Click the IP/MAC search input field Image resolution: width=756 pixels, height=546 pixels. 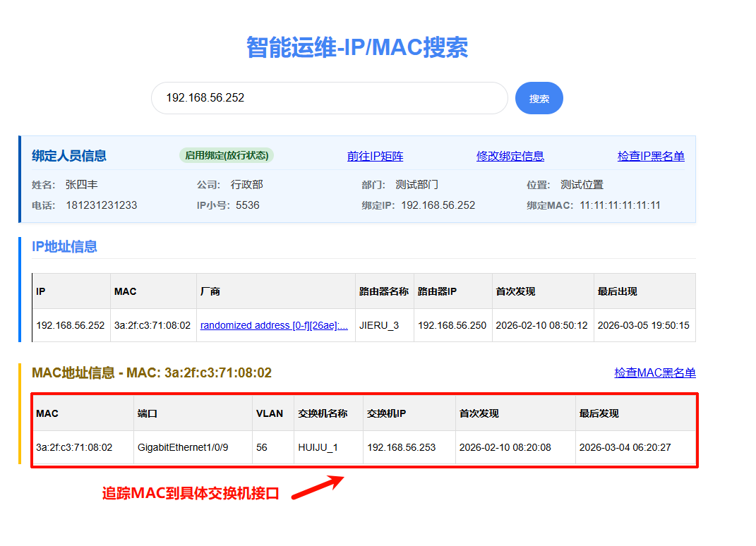tap(329, 98)
